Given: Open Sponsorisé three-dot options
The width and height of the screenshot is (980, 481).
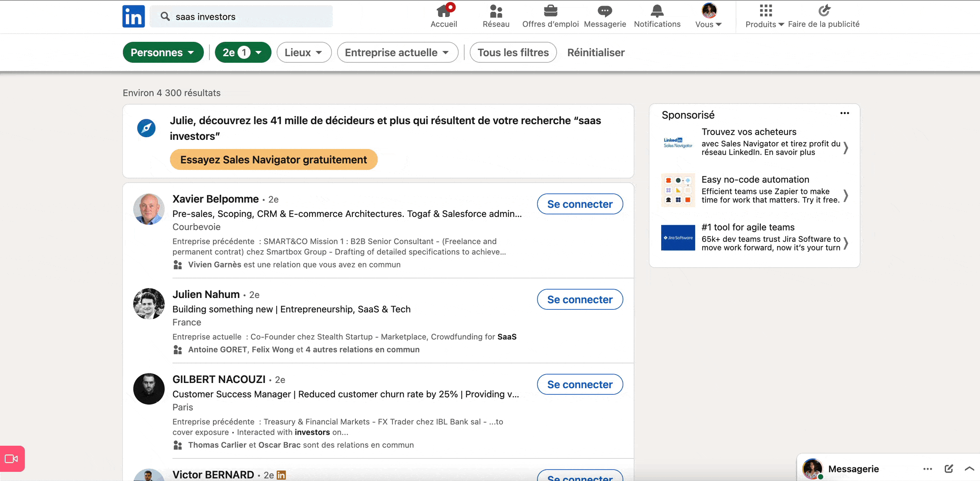Looking at the screenshot, I should tap(845, 113).
